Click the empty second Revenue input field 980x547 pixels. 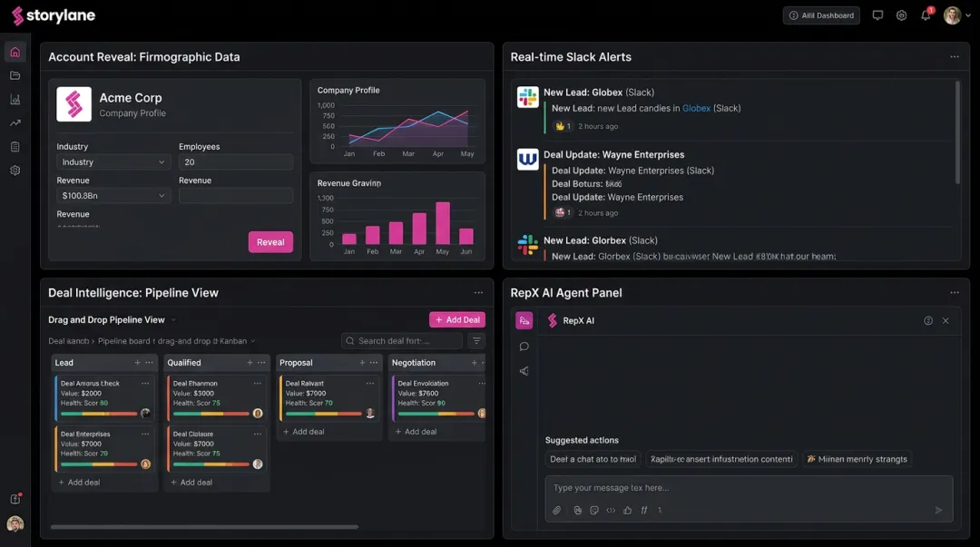coord(236,196)
